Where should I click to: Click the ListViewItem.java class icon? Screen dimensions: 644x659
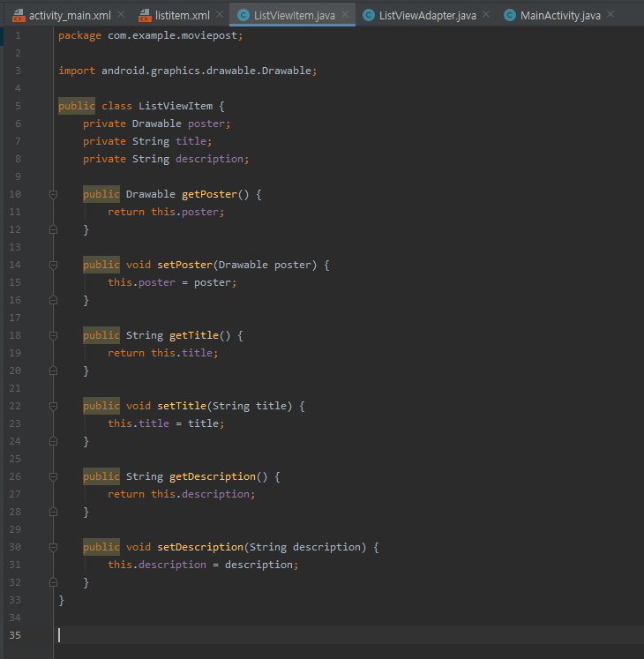click(x=243, y=16)
